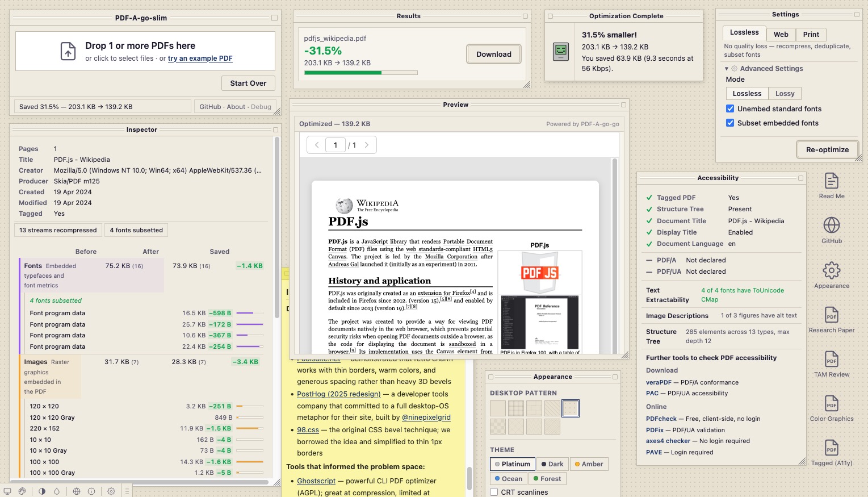The image size is (868, 497).
Task: Choose the plain blank desktop pattern swatch
Action: 498,408
